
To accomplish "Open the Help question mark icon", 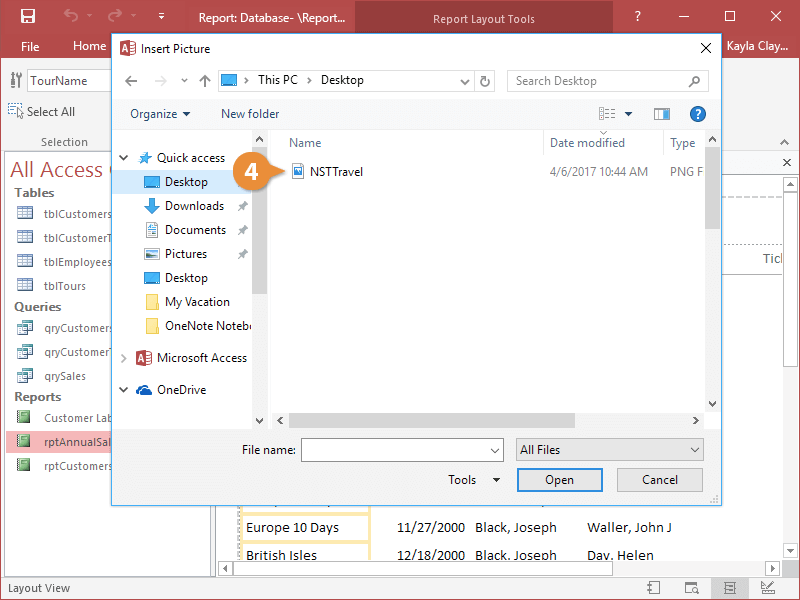I will pos(698,114).
